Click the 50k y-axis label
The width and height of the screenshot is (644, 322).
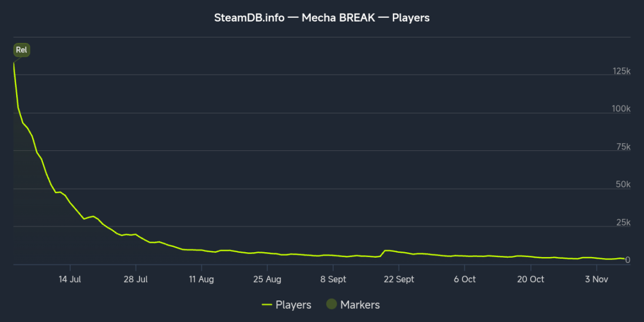(x=623, y=185)
